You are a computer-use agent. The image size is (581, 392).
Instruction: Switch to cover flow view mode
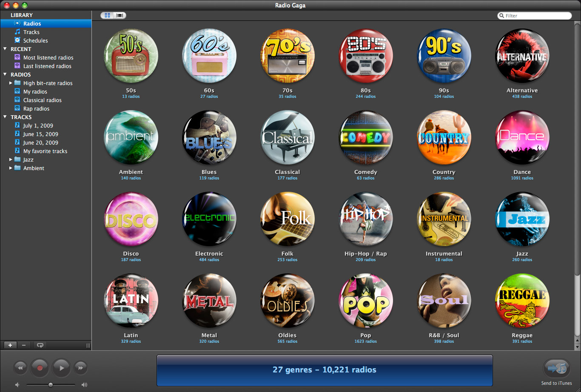click(120, 15)
